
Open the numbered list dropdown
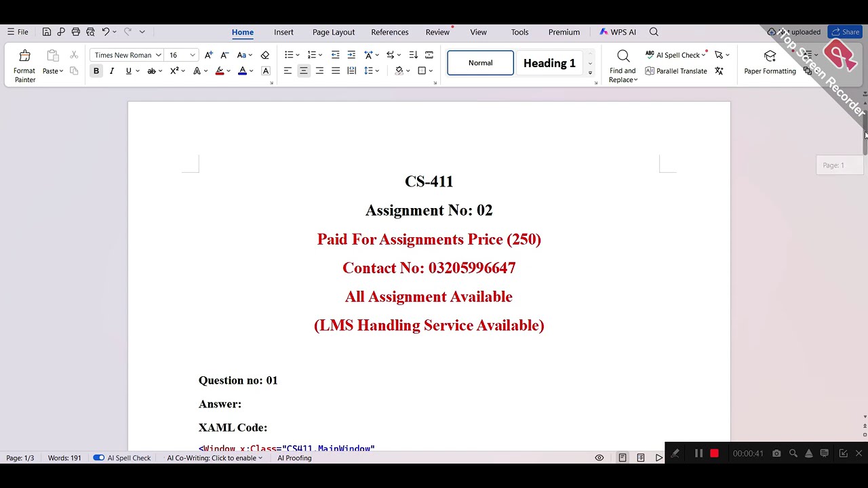tap(320, 55)
